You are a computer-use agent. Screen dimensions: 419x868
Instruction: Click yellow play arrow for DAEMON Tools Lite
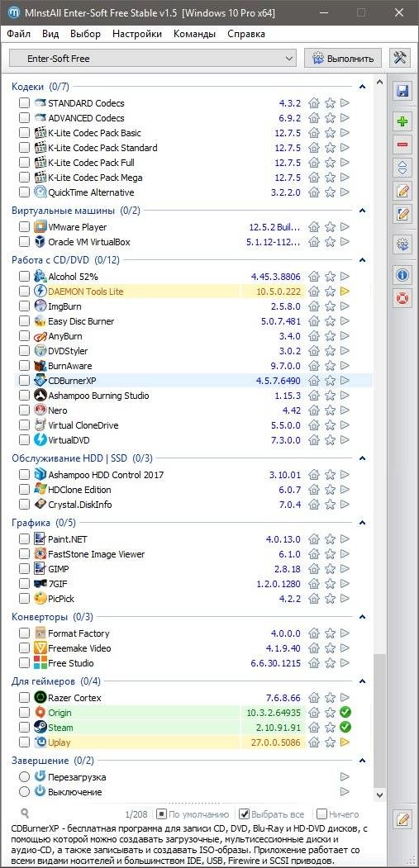tap(345, 292)
